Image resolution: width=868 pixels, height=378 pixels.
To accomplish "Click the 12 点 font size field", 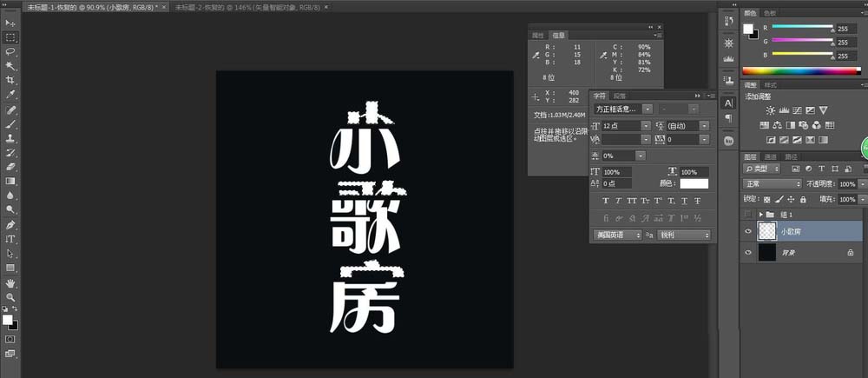I will click(622, 126).
